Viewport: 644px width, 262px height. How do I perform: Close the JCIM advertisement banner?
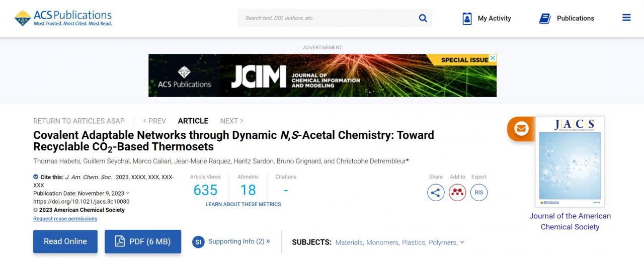pyautogui.click(x=493, y=58)
